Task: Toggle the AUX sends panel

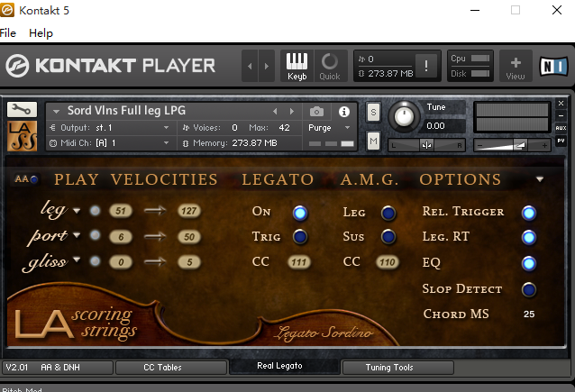Action: coord(561,128)
